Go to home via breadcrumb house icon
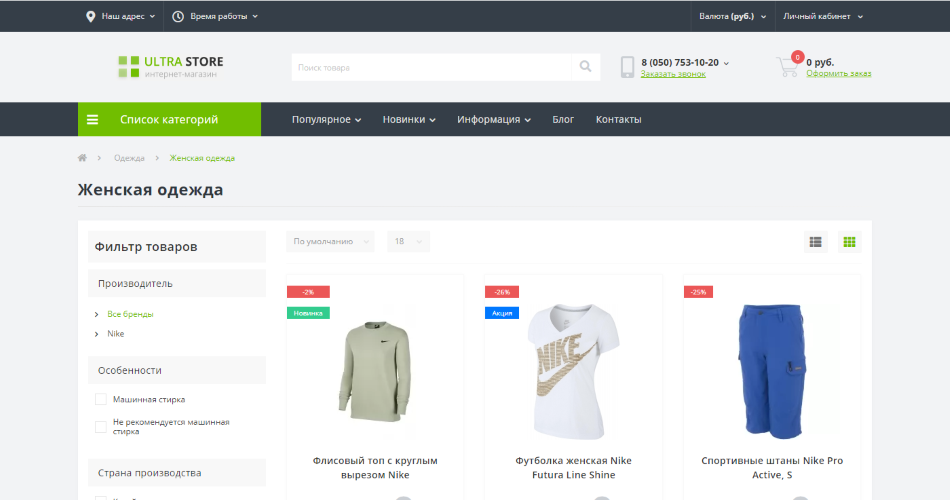950x500 pixels. [x=82, y=158]
